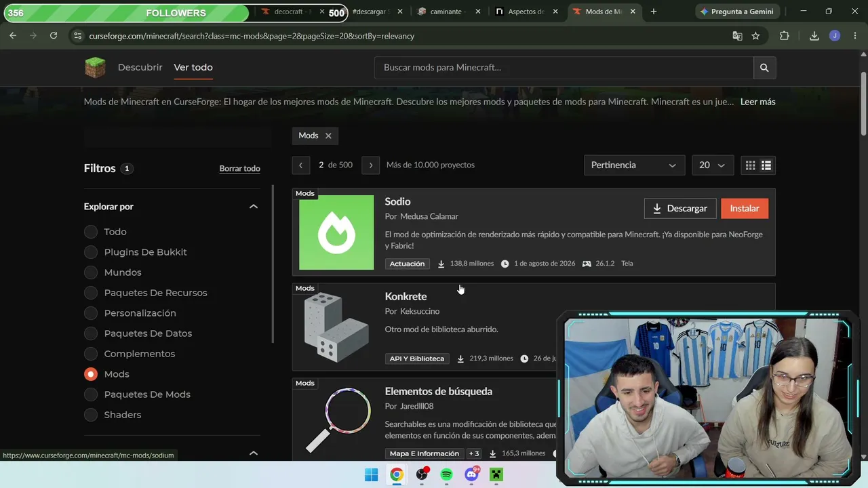Click the browser back arrow
The height and width of the screenshot is (488, 868).
pos(13,36)
